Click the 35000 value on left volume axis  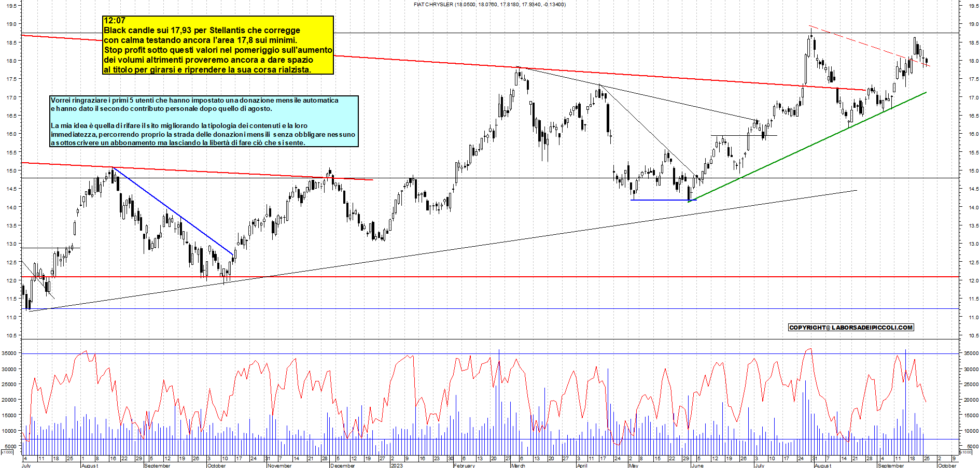coord(9,353)
